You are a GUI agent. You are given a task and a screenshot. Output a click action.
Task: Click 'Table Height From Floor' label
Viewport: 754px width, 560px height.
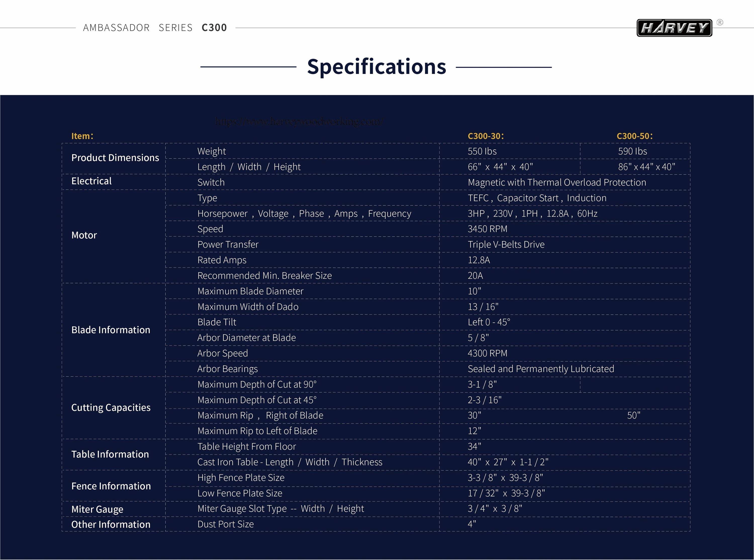246,446
